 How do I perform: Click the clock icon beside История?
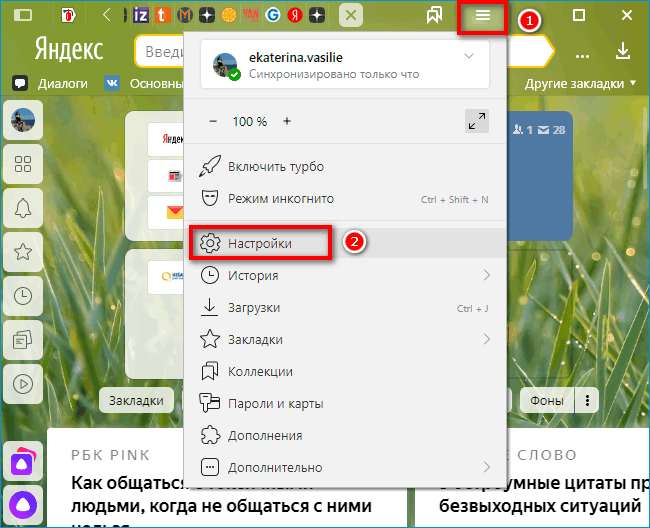tap(210, 275)
